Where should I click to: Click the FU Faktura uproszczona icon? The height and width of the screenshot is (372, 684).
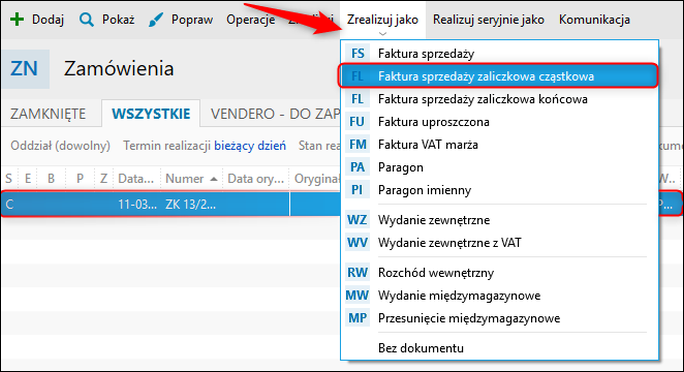pyautogui.click(x=358, y=122)
